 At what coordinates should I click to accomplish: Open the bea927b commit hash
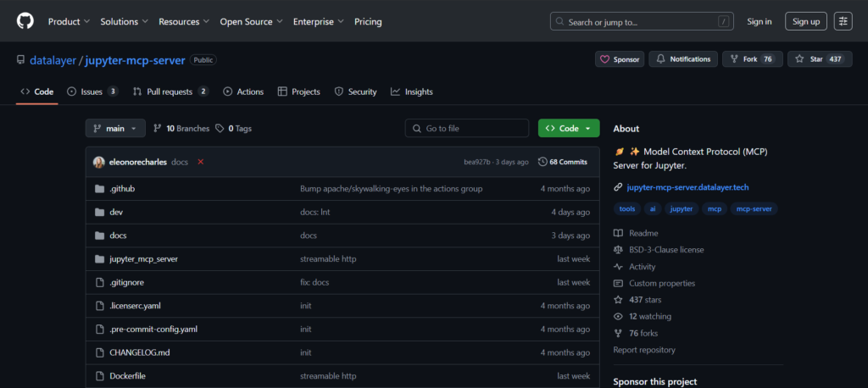click(476, 162)
